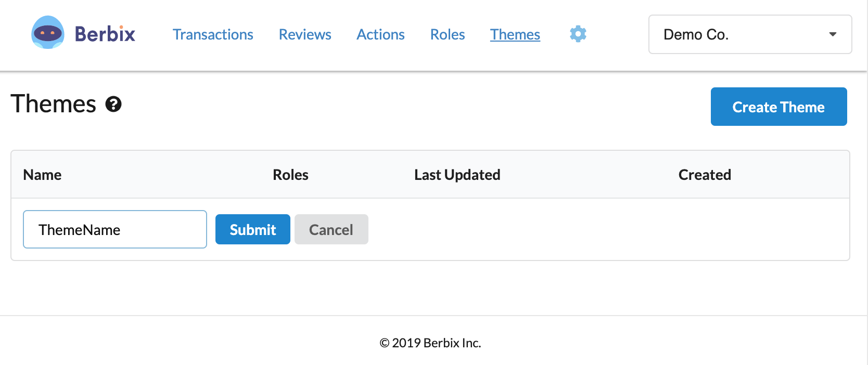Switch to the Roles navigation link

[x=448, y=34]
